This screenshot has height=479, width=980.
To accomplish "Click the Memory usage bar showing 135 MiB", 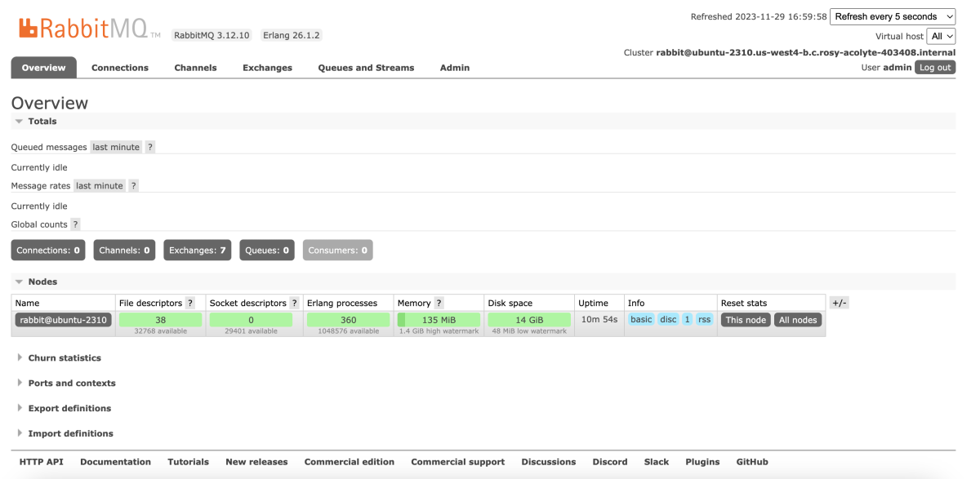I will tap(439, 320).
